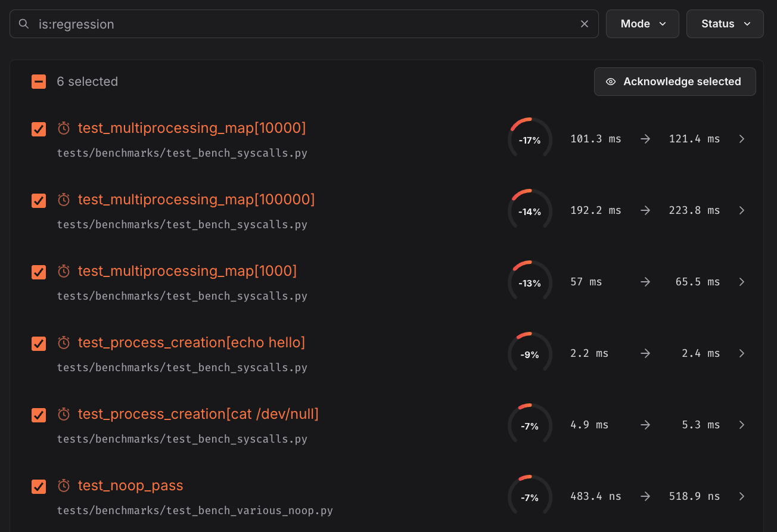Uncheck the test_noop_pass checkbox
This screenshot has width=777, height=532.
coord(38,486)
